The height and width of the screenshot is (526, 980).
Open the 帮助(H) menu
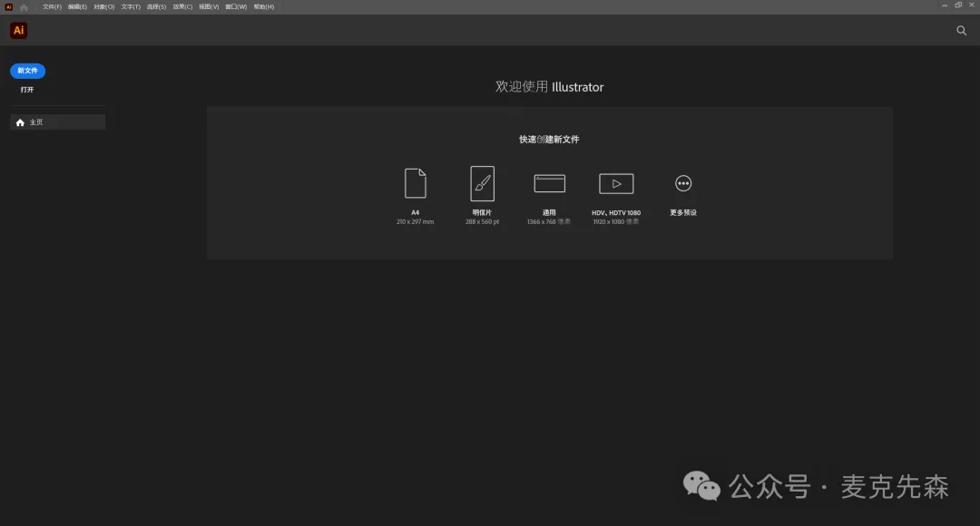pyautogui.click(x=264, y=7)
